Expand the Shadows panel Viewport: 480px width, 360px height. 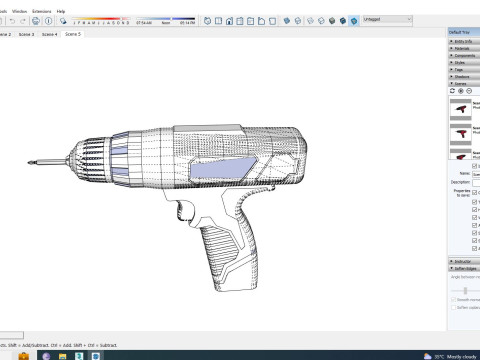coord(464,76)
